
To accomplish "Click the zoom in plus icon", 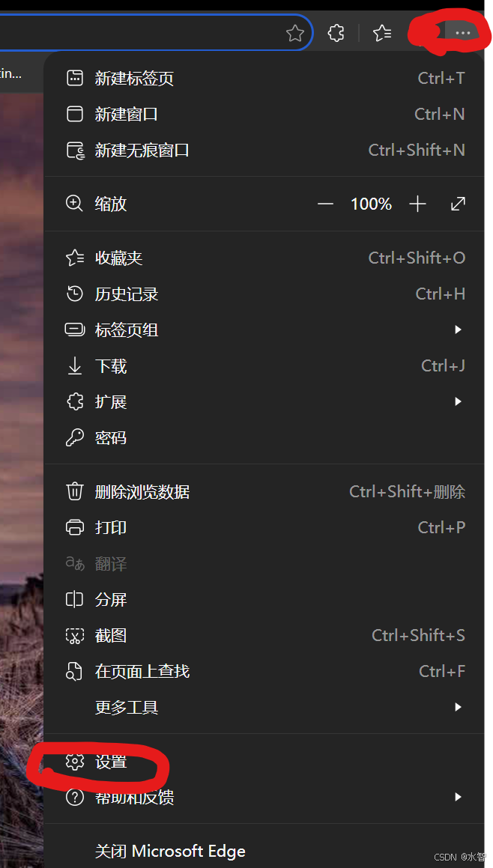I will click(x=417, y=204).
